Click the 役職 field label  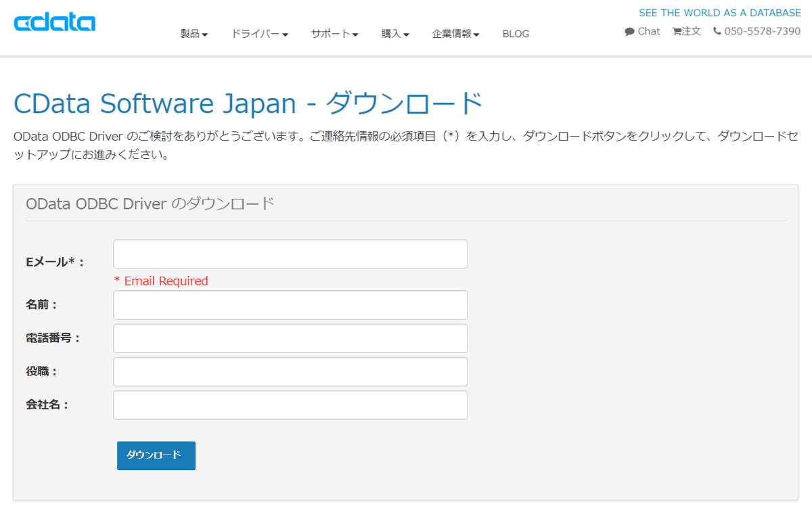(x=41, y=372)
